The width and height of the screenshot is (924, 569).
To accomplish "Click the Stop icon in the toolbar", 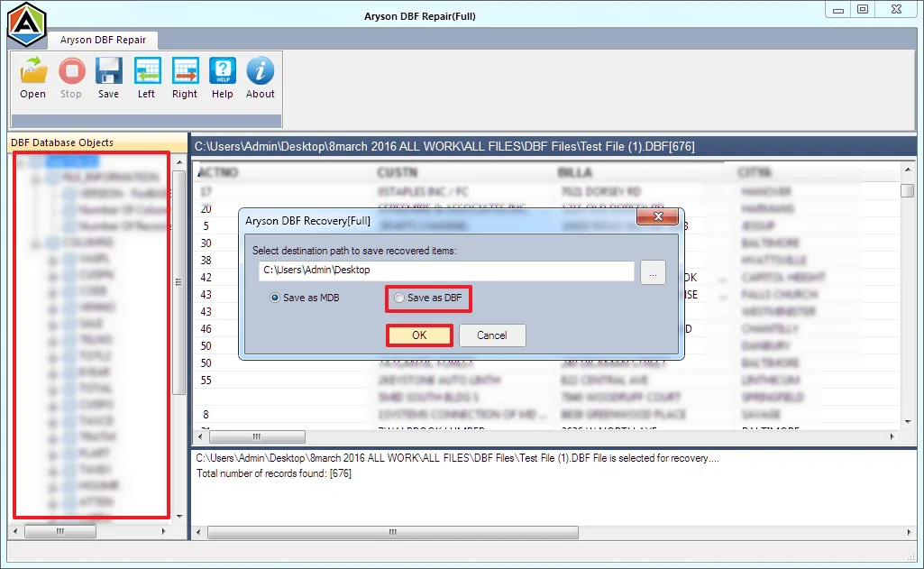I will 71,70.
